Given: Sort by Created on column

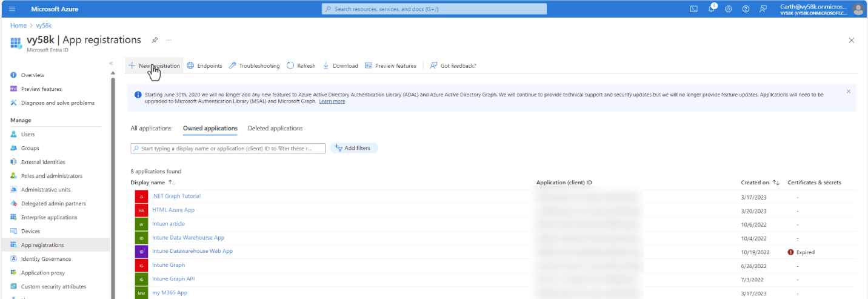Looking at the screenshot, I should click(x=760, y=183).
